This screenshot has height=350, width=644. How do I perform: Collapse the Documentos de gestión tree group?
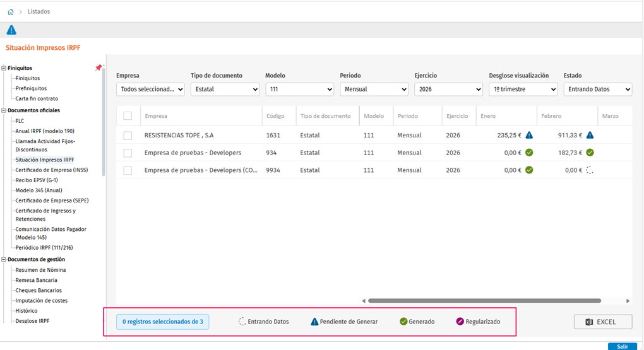(x=4, y=259)
